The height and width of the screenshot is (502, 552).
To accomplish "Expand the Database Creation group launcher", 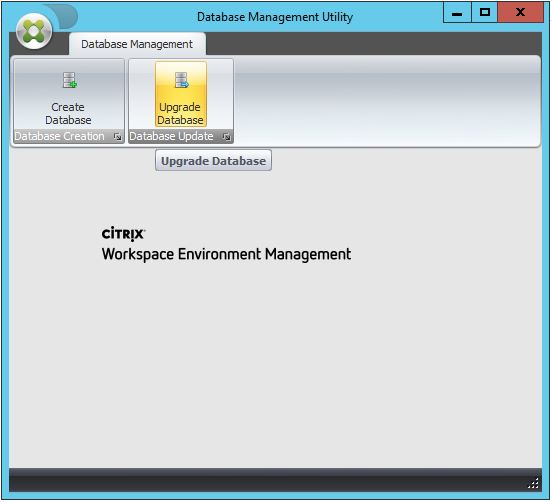I will click(x=118, y=137).
